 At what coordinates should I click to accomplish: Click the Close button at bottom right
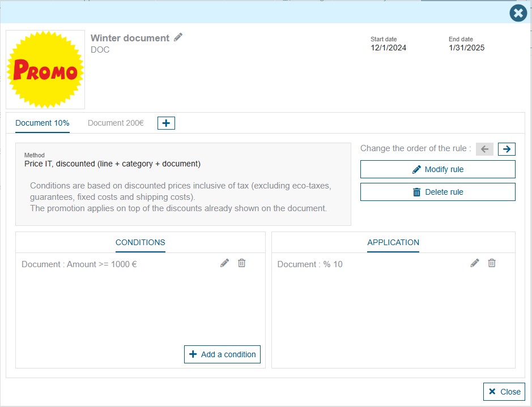(x=504, y=392)
